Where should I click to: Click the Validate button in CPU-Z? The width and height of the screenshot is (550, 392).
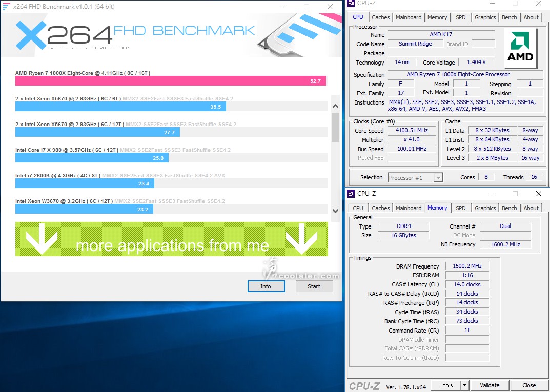click(x=490, y=385)
